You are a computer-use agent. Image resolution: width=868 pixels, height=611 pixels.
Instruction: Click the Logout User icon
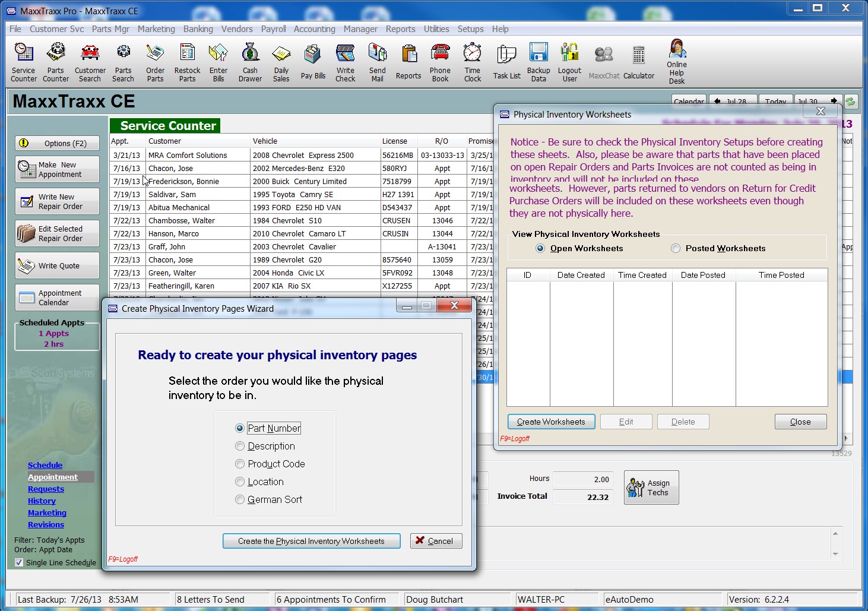point(570,62)
